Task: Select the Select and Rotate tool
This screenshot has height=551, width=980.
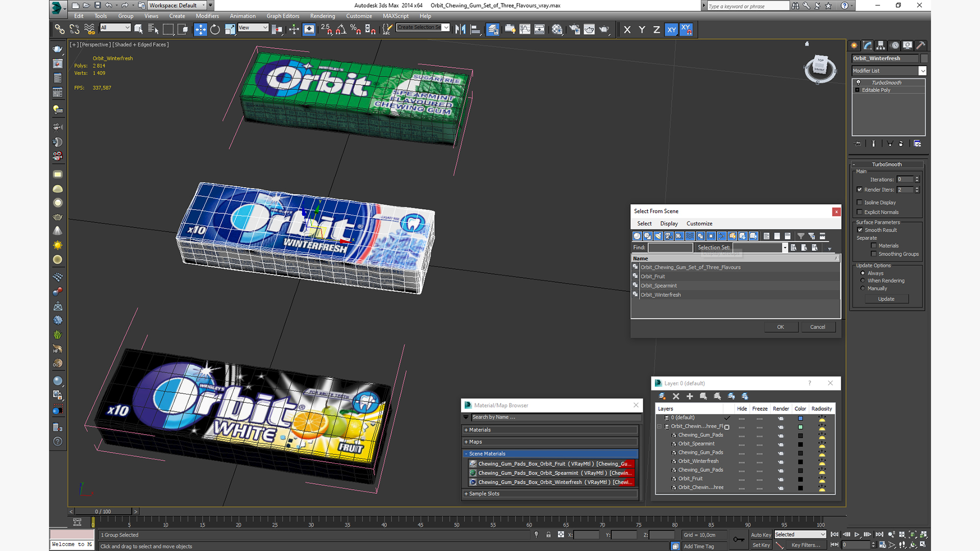Action: [215, 30]
